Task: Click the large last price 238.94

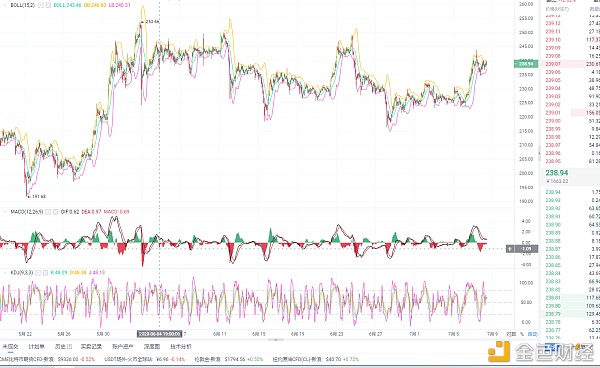Action: (557, 173)
